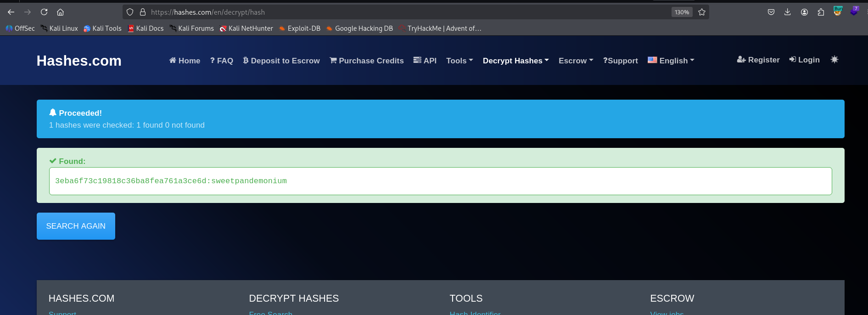868x315 pixels.
Task: Bookmark this page with star icon
Action: 702,12
